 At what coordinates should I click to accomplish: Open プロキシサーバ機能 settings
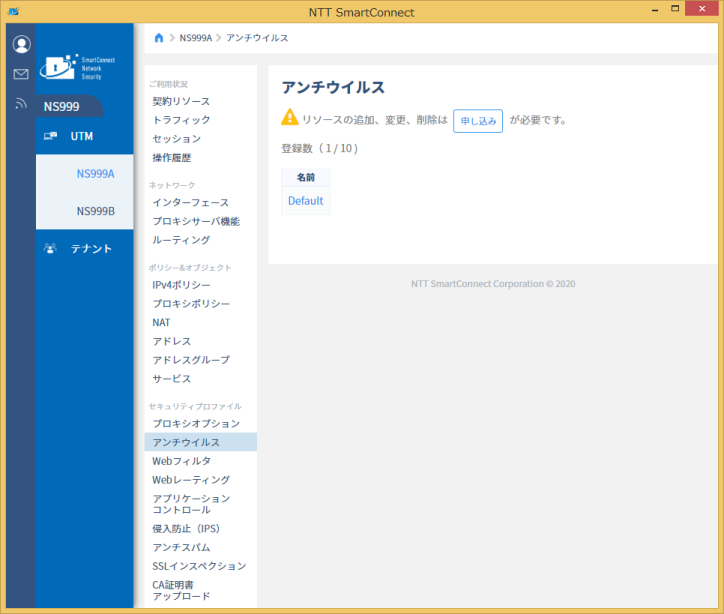196,222
